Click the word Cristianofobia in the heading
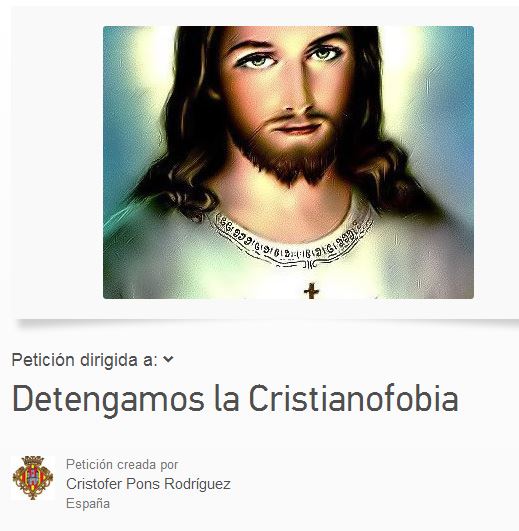Viewport: 519px width, 531px height. pos(354,399)
